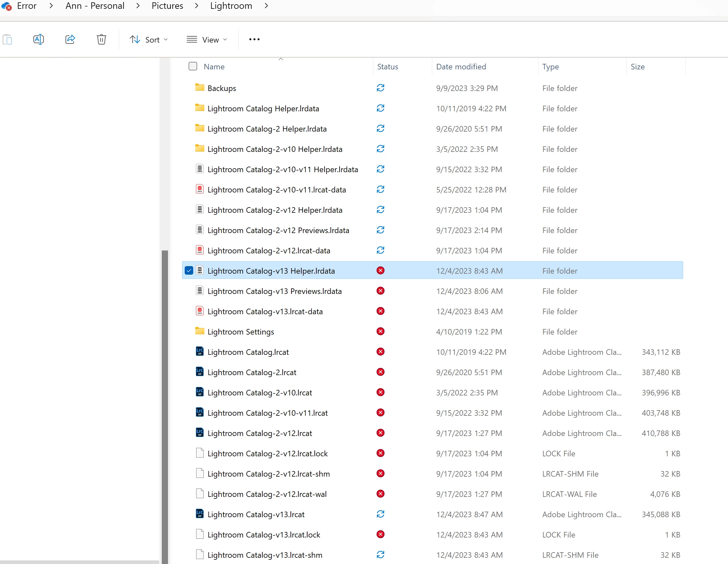The width and height of the screenshot is (728, 564).
Task: Open the View dropdown
Action: [x=207, y=40]
